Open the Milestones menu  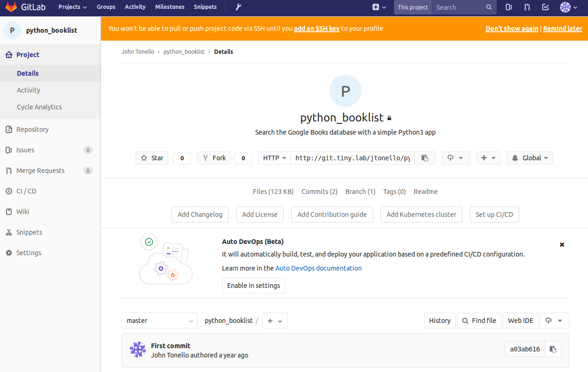169,7
